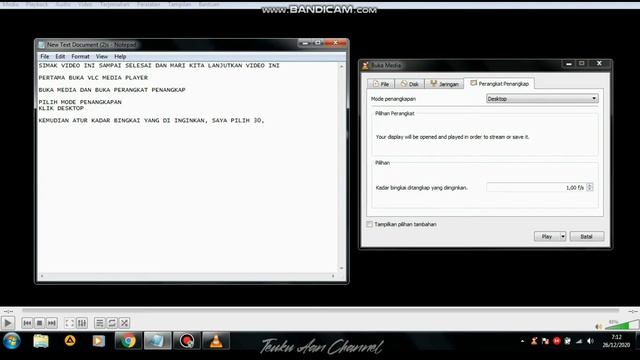Screen dimensions: 640x360
Task: Click the Buka Media title bar cone icon
Action: [x=365, y=65]
